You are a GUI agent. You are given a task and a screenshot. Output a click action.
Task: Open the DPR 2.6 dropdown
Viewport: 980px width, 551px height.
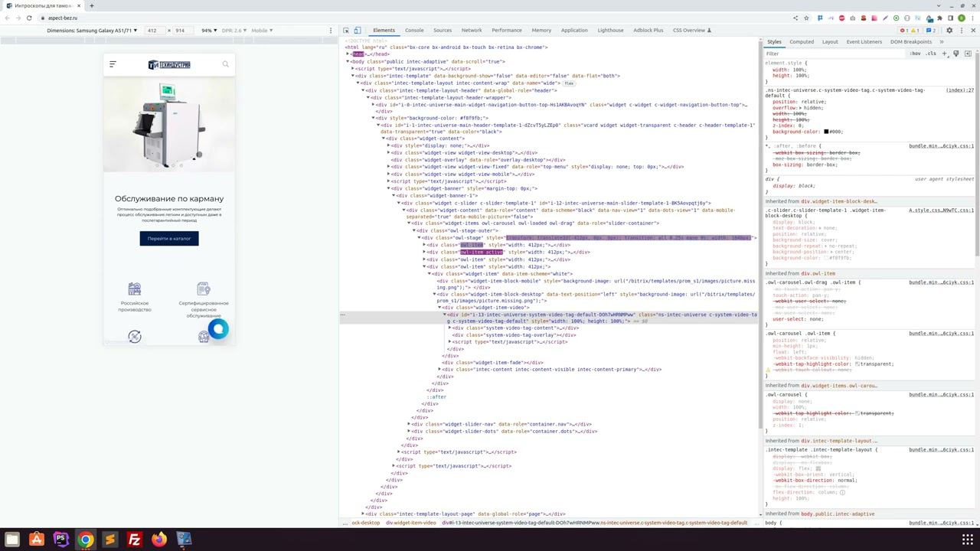(x=235, y=31)
